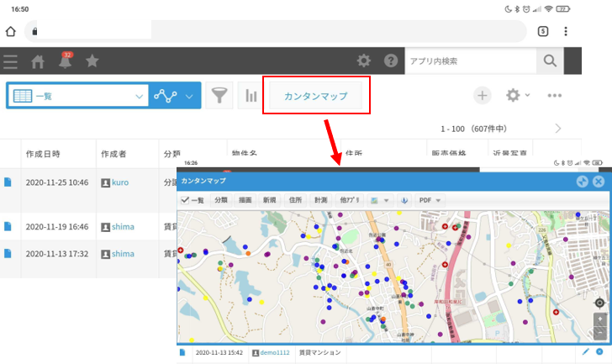The height and width of the screenshot is (364, 612).
Task: Click the browser address bar
Action: pos(276,31)
